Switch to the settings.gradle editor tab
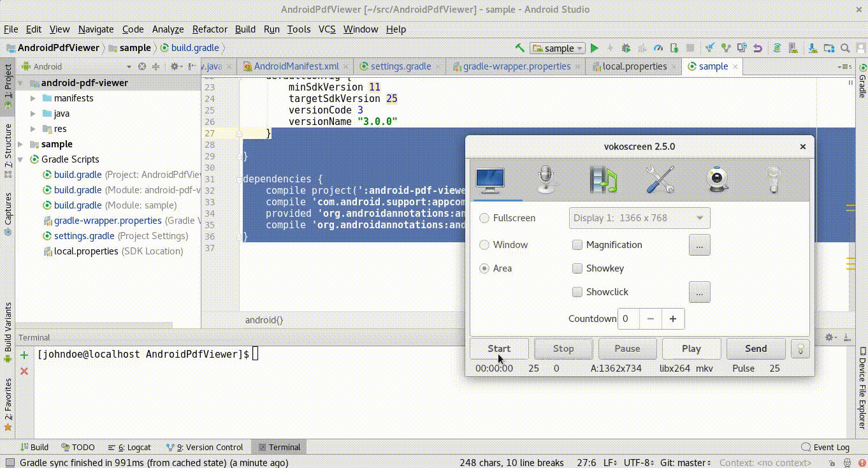The height and width of the screenshot is (468, 868). tap(400, 66)
